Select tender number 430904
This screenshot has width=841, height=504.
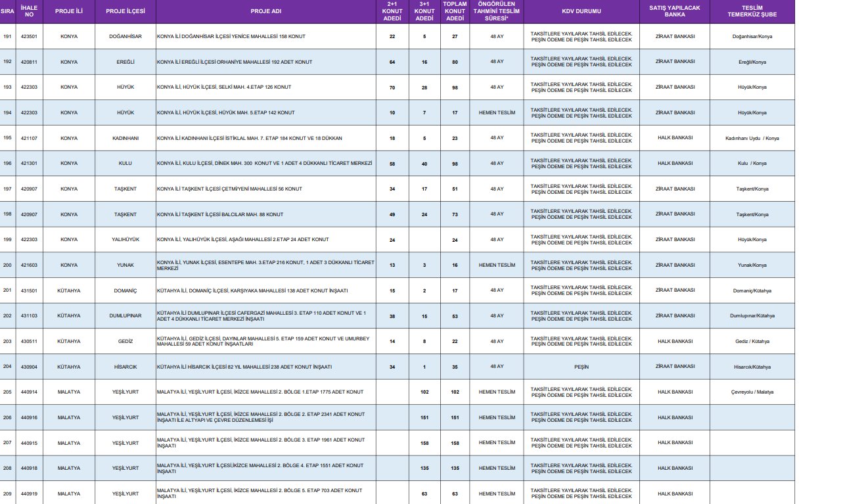29,367
